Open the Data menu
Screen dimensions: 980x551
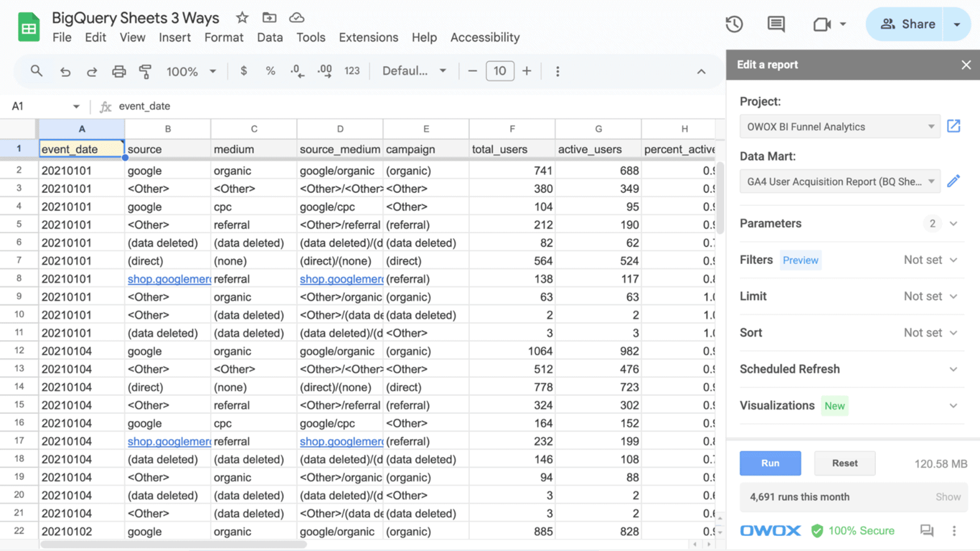270,37
